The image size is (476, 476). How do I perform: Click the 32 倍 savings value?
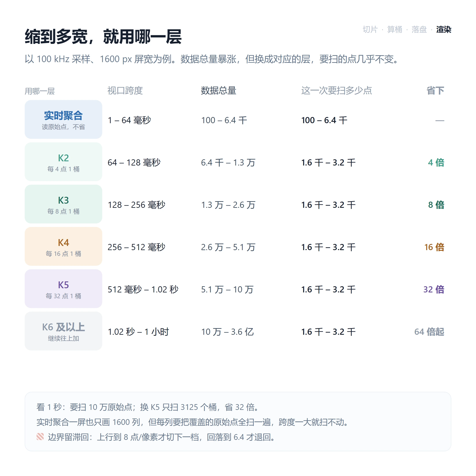(434, 290)
